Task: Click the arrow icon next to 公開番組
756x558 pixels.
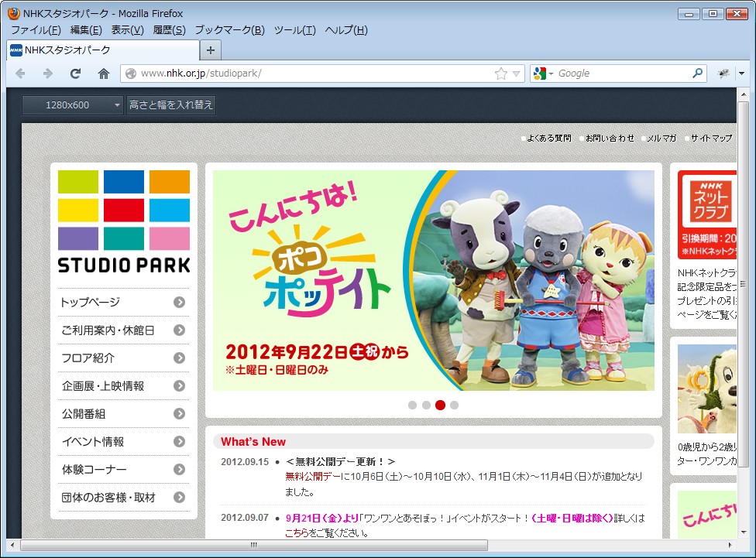Action: [x=180, y=414]
